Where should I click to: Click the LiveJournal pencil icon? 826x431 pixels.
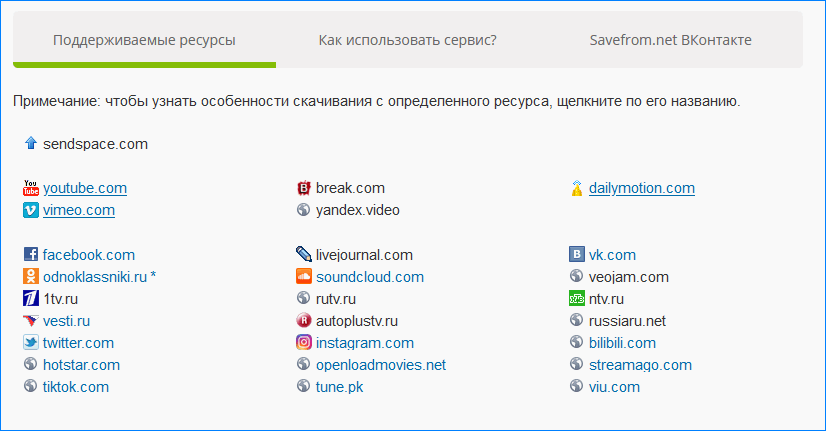point(303,254)
